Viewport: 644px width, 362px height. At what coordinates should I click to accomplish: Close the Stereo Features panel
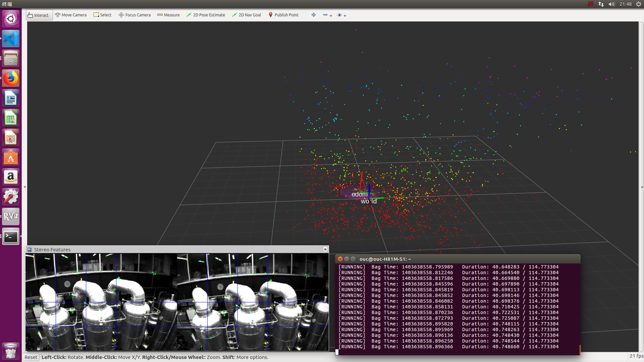(325, 249)
